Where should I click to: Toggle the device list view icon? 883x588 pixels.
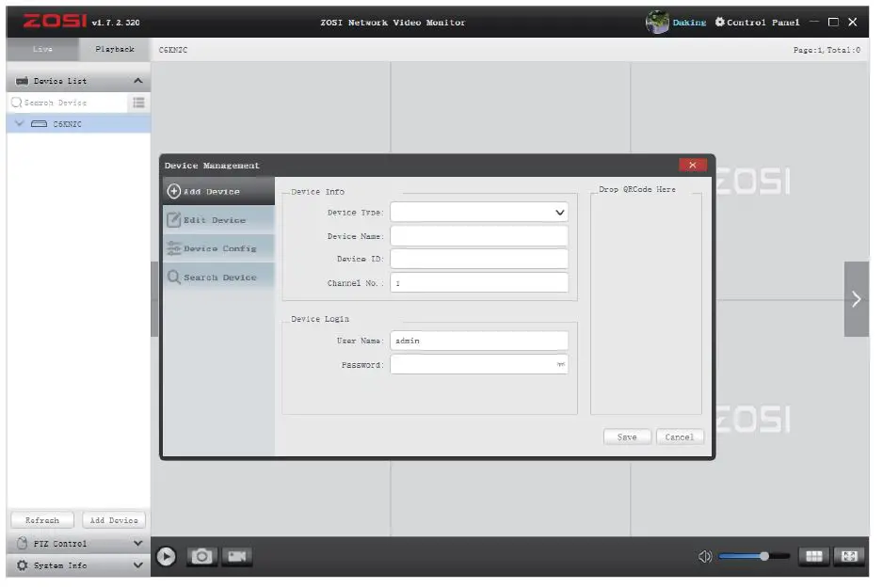click(138, 103)
